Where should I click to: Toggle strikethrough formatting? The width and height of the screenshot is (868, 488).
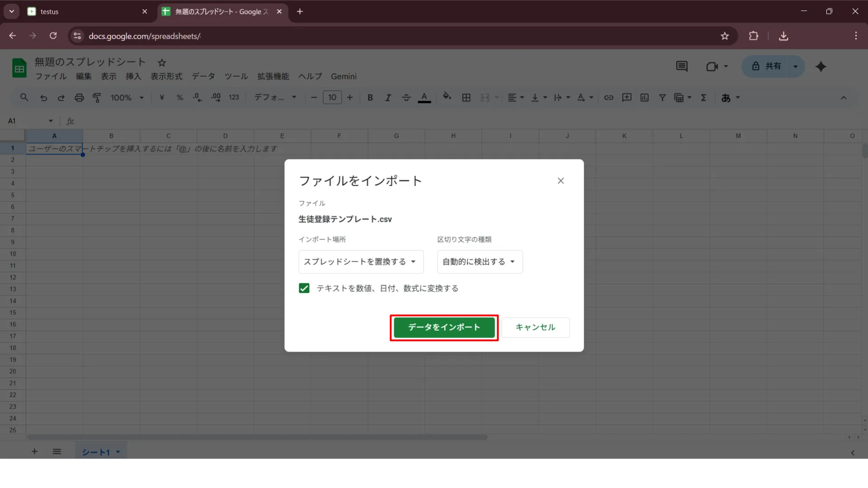point(406,98)
